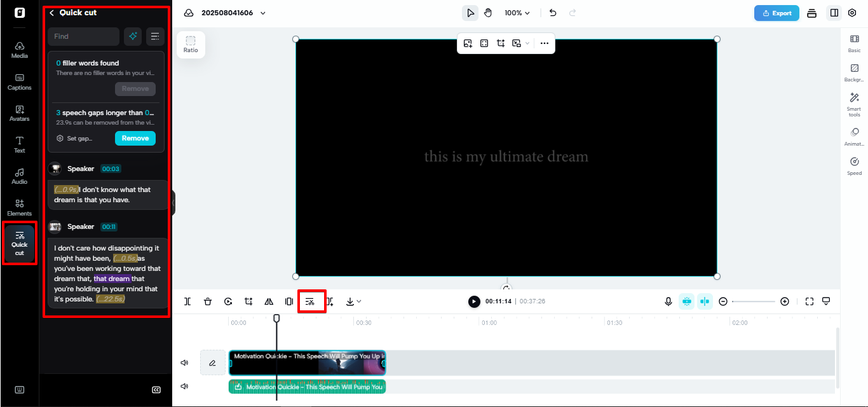Expand the download options chevron
Viewport: 868px width, 407px height.
pyautogui.click(x=360, y=301)
